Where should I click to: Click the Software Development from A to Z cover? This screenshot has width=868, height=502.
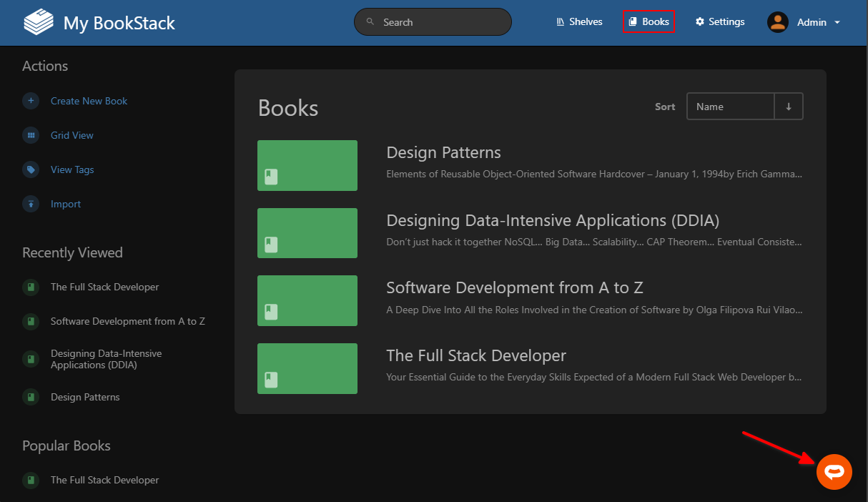[x=307, y=300]
